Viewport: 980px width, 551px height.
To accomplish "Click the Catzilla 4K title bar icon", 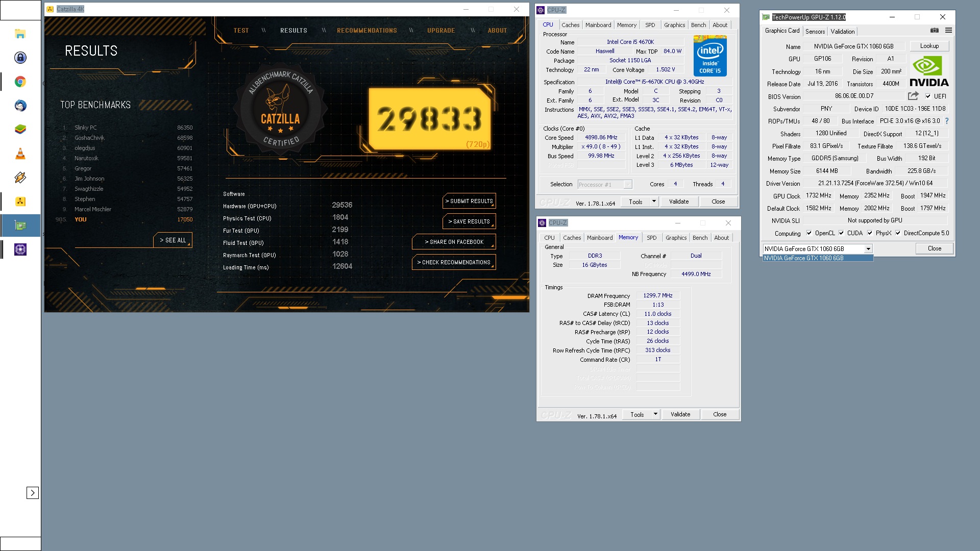I will tap(50, 9).
